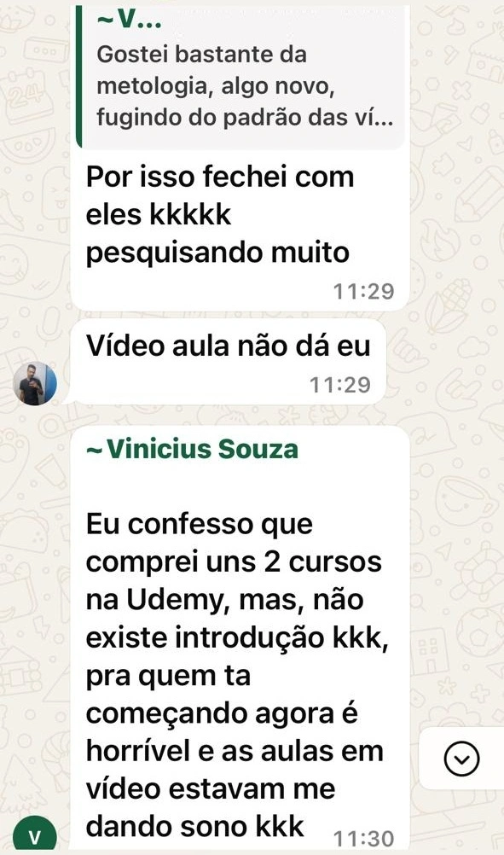Tap the dando sono kkk line
Screen dimensions: 504x855
(194, 827)
